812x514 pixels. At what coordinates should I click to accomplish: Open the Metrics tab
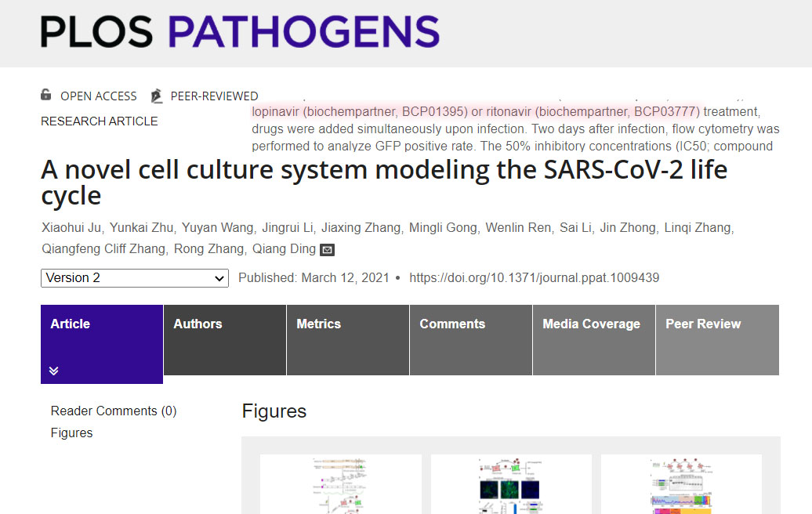pos(348,339)
